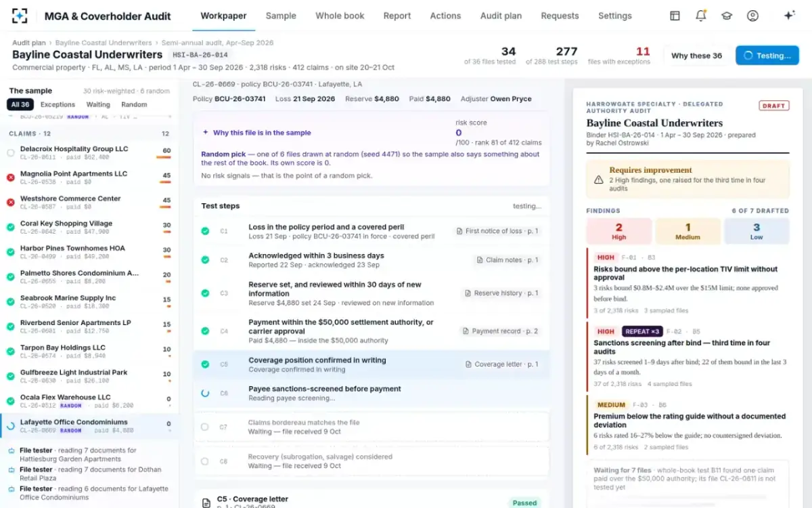Select the Medium findings count tile
812x508 pixels.
click(688, 231)
